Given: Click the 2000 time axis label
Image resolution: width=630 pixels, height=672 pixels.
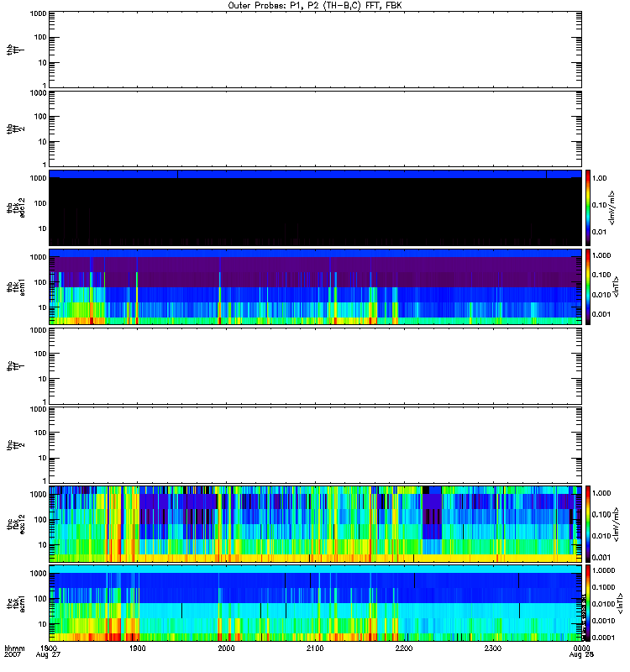Looking at the screenshot, I should coord(227,649).
